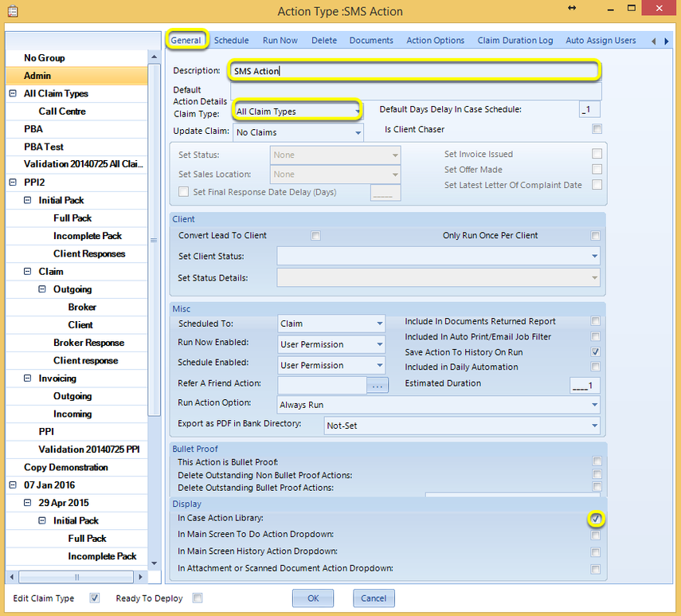Collapse the Outgoing node under Claim

tap(42, 289)
